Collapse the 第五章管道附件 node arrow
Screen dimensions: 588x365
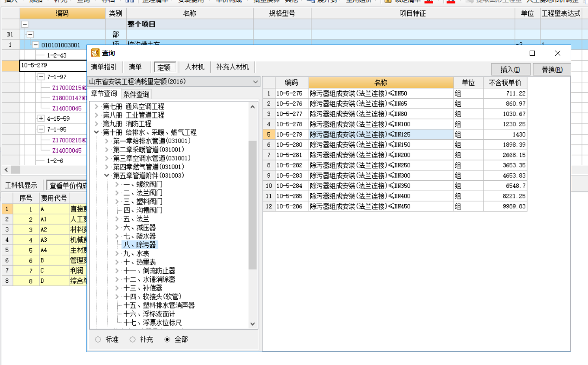pyautogui.click(x=106, y=176)
